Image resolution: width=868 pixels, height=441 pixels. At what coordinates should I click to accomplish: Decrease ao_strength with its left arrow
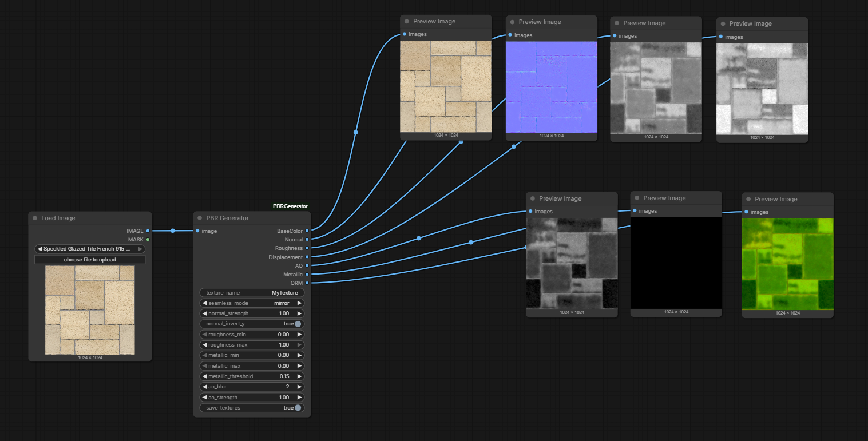point(204,397)
